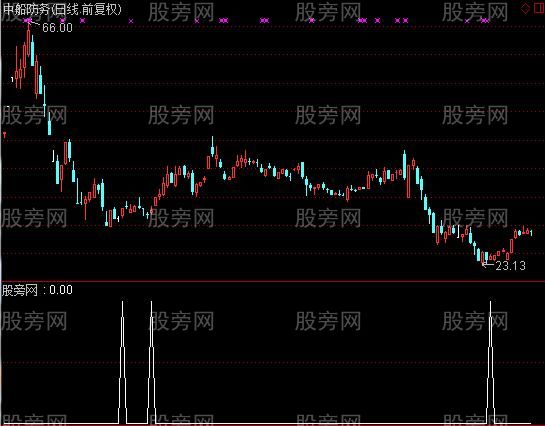Image resolution: width=545 pixels, height=426 pixels.
Task: Click the small red T marker beside the chart
Action: [5, 135]
